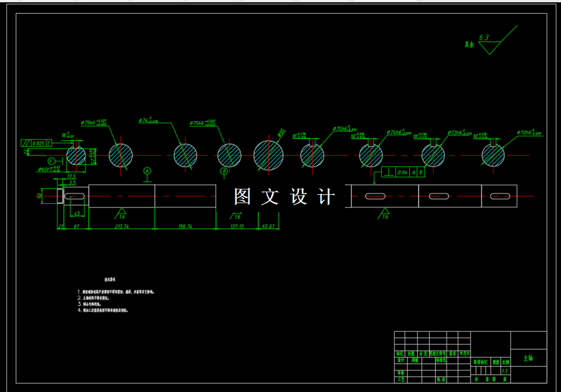
Task: Select the 45 keyway length dimension
Action: pos(77,213)
